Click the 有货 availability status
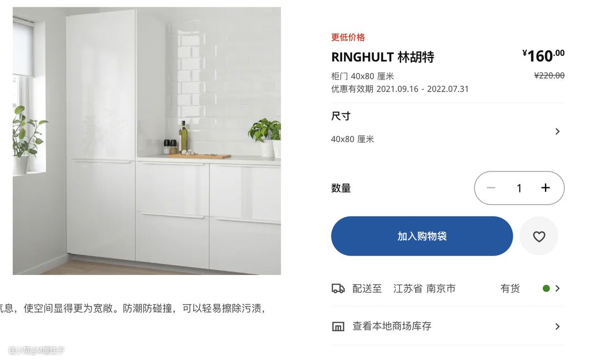The image size is (610, 364). (x=509, y=288)
